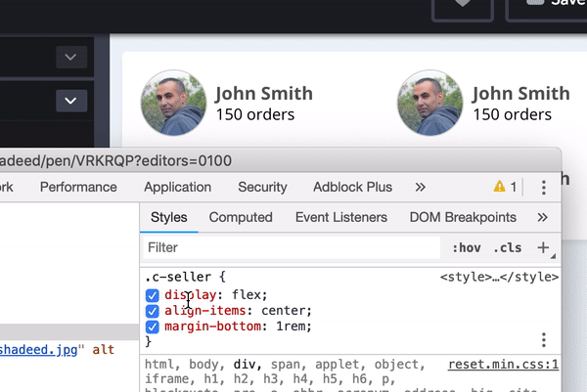Click the second John Smith avatar photo
Screen dimensions: 587x392
coord(429,103)
